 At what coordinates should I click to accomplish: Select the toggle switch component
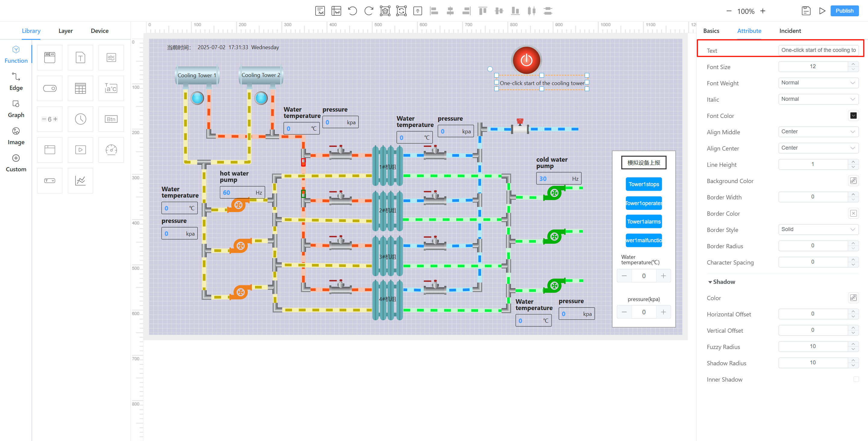coord(49,88)
